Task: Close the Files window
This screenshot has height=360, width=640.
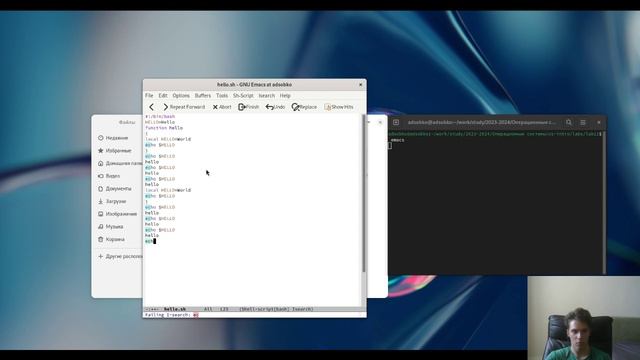Action: pyautogui.click(x=380, y=122)
